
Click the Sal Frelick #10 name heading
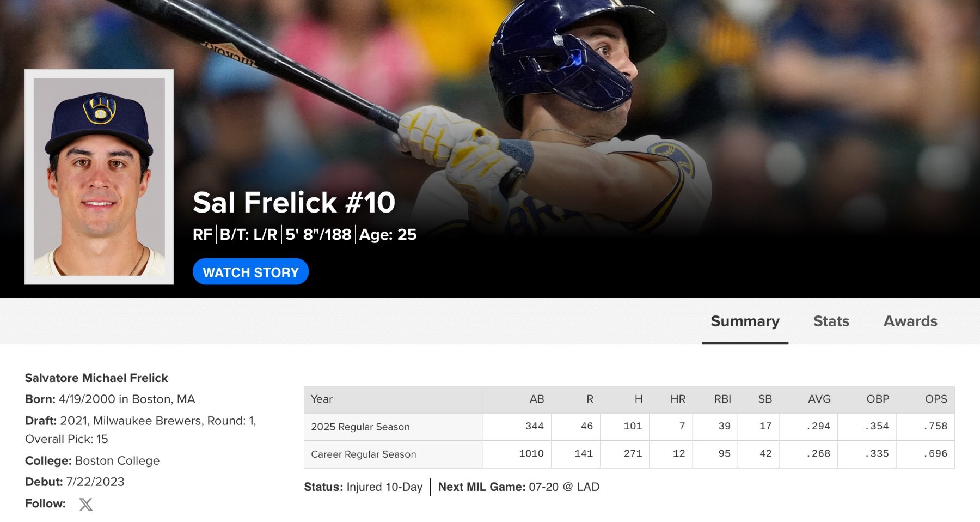pyautogui.click(x=293, y=203)
